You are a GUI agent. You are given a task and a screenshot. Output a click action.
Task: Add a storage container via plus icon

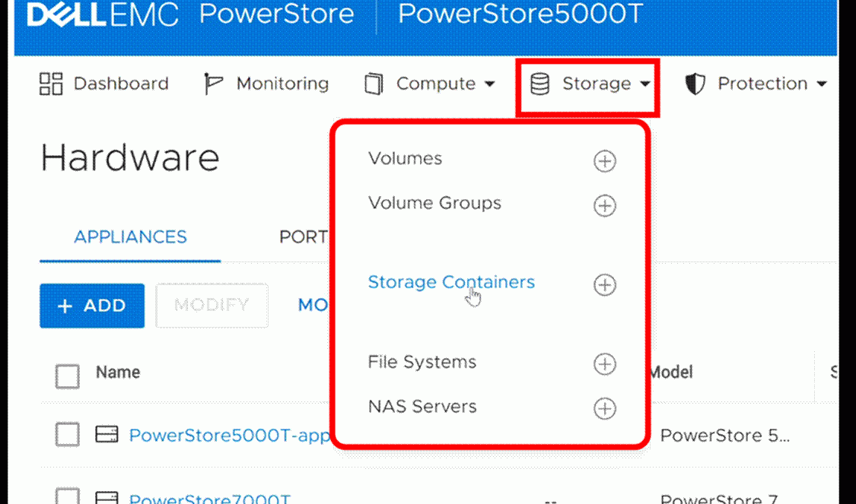pyautogui.click(x=604, y=285)
